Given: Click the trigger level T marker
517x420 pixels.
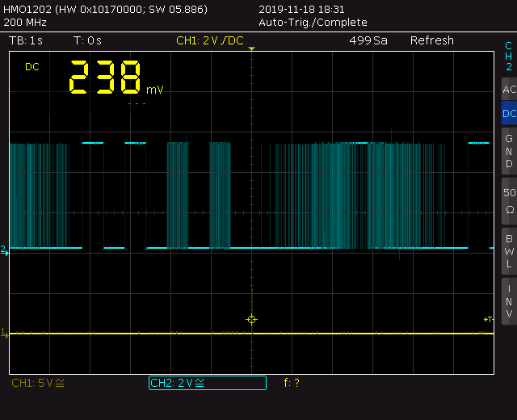Looking at the screenshot, I should pyautogui.click(x=488, y=319).
